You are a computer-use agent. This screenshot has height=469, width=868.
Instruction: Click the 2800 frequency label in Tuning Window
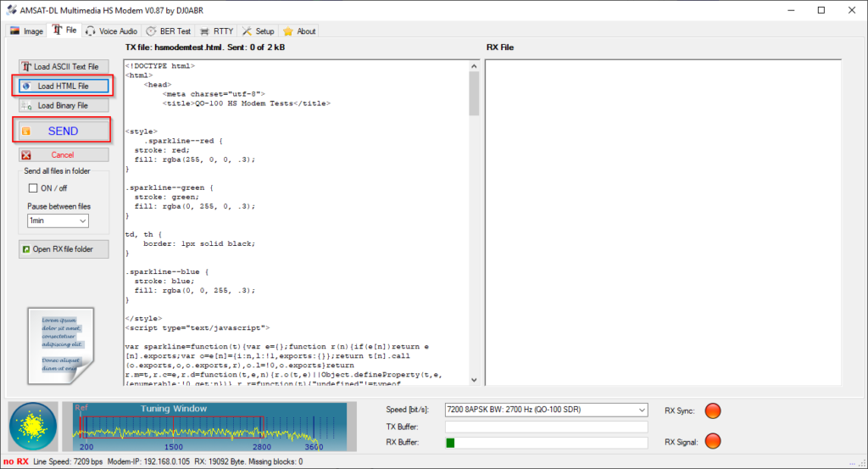point(262,447)
